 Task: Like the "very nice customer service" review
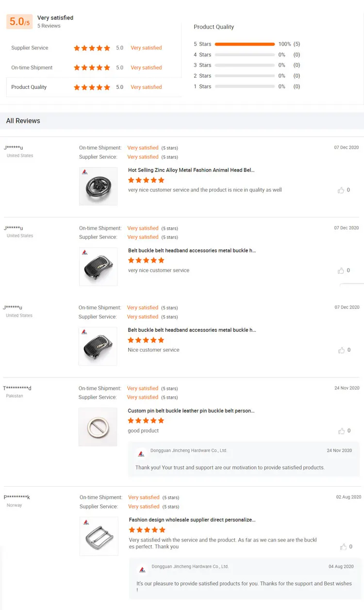pyautogui.click(x=341, y=271)
